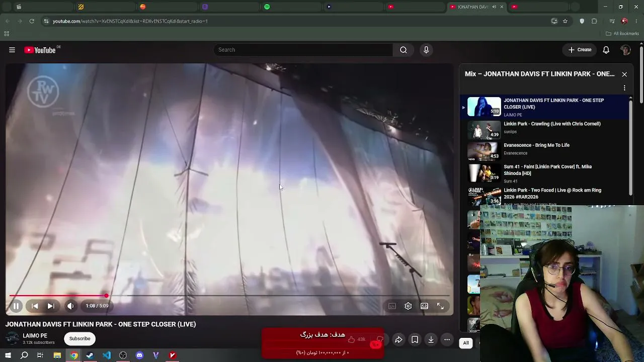Image resolution: width=644 pixels, height=362 pixels.
Task: Open All Bookmarks folder
Action: pos(622,34)
